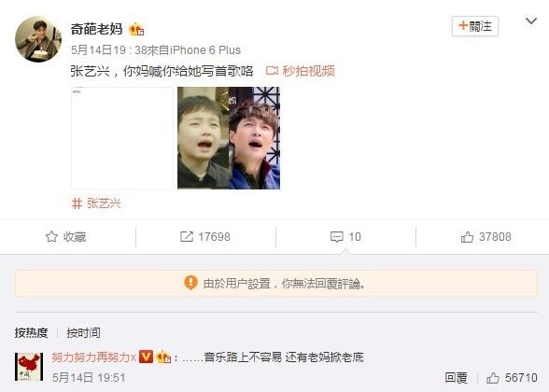549x392 pixels.
Task: Open the 奇葩老妈 profile avatar
Action: point(38,39)
